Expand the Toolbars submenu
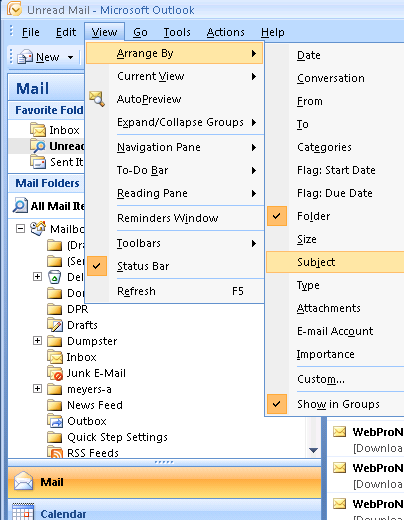This screenshot has height=520, width=404. click(175, 243)
